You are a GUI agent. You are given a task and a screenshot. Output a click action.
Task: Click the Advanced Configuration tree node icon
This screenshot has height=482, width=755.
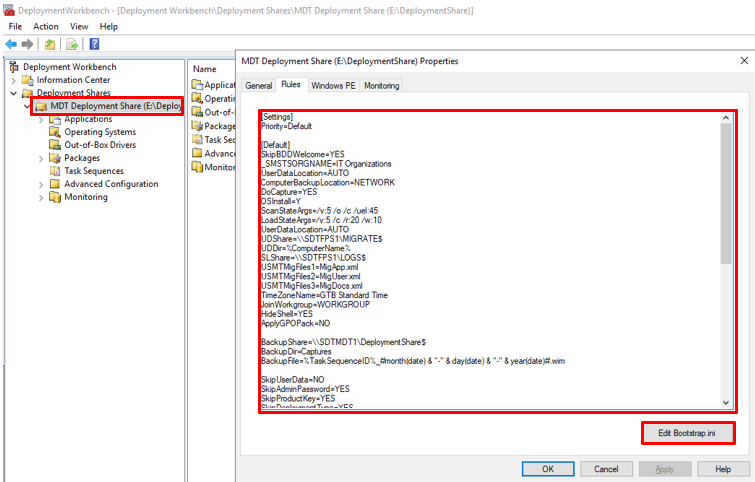pyautogui.click(x=55, y=184)
